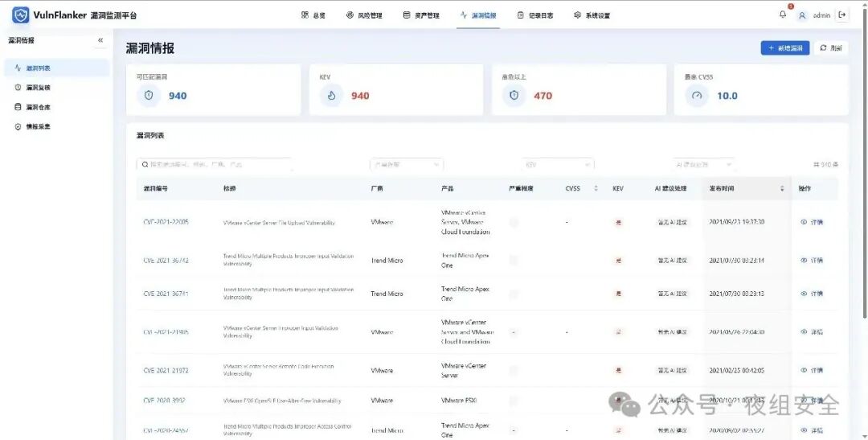The width and height of the screenshot is (868, 440).
Task: View 详情 for CVE-2021-21972 row
Action: click(x=812, y=370)
